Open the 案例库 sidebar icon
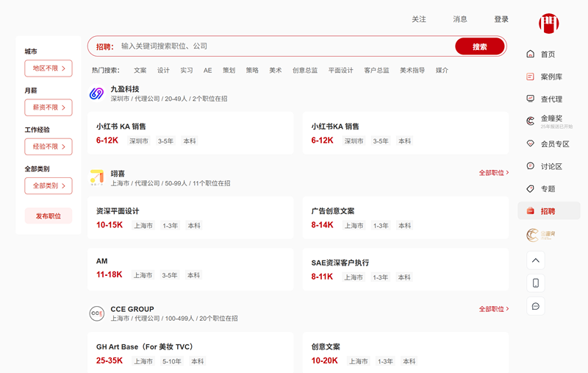 (530, 77)
